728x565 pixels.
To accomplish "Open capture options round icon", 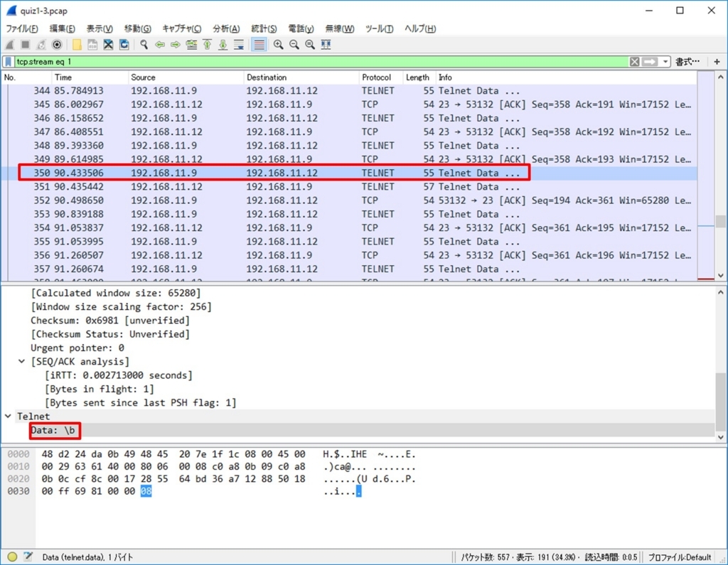I will pos(57,45).
